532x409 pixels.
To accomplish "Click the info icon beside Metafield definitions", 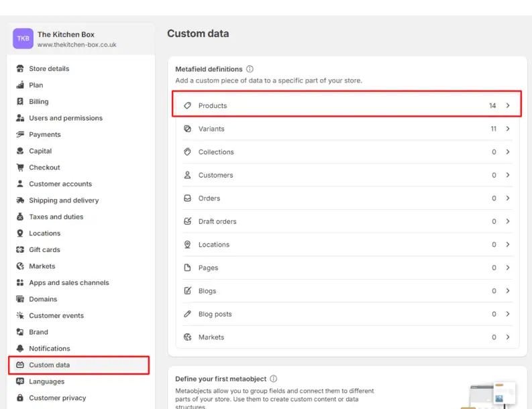I will coord(250,69).
